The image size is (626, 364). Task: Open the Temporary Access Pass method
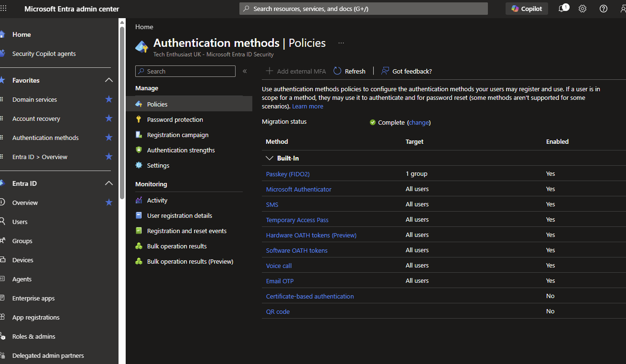[x=297, y=220]
